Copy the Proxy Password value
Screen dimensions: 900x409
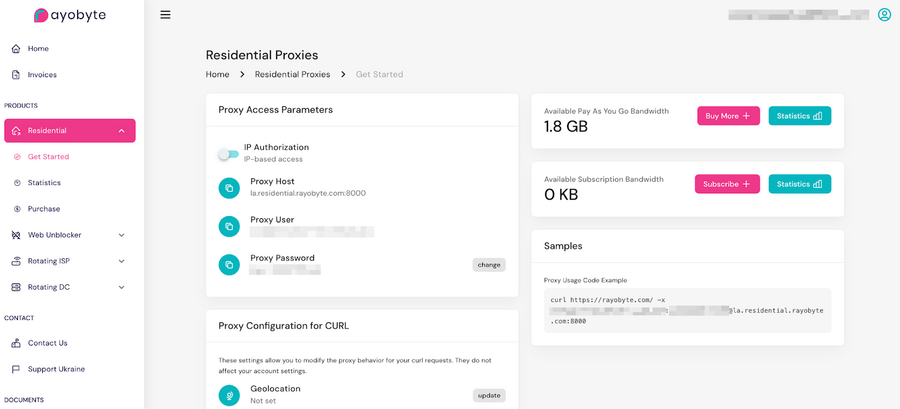[x=229, y=264]
